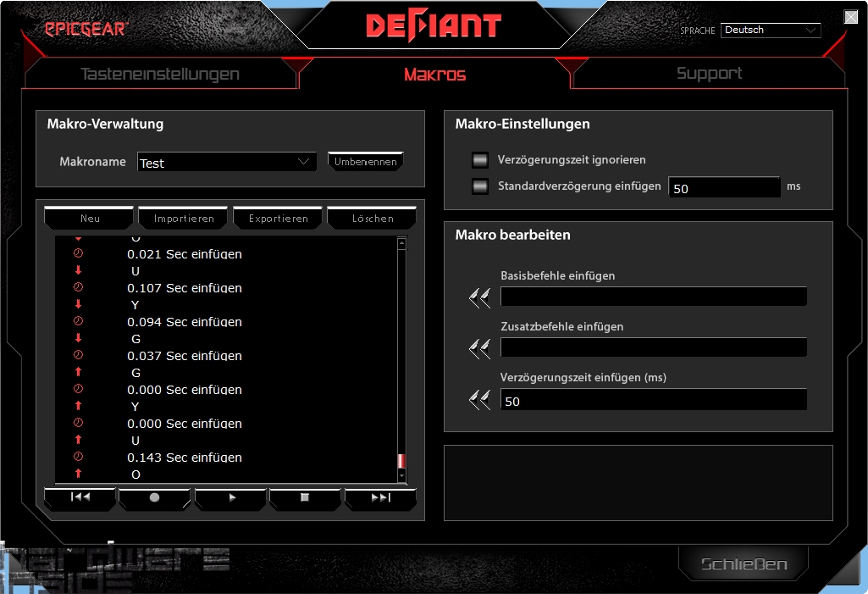The width and height of the screenshot is (868, 594).
Task: Create a new macro with Neu
Action: [x=89, y=218]
